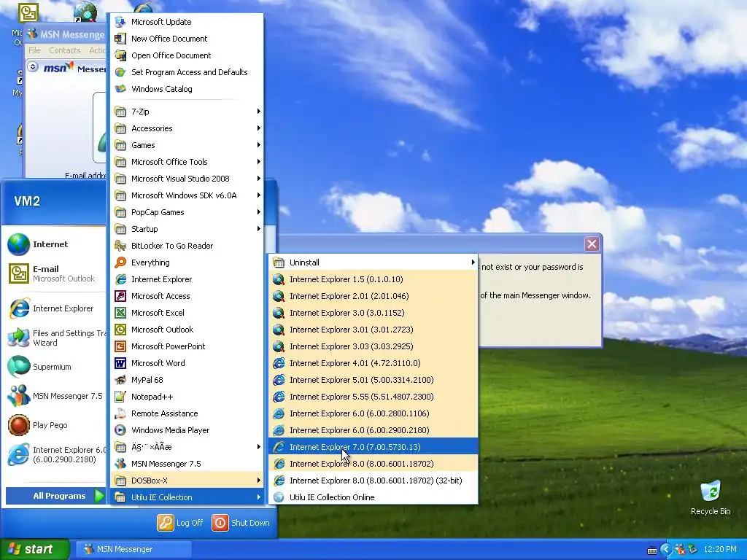Expand the Games folder

(x=187, y=145)
